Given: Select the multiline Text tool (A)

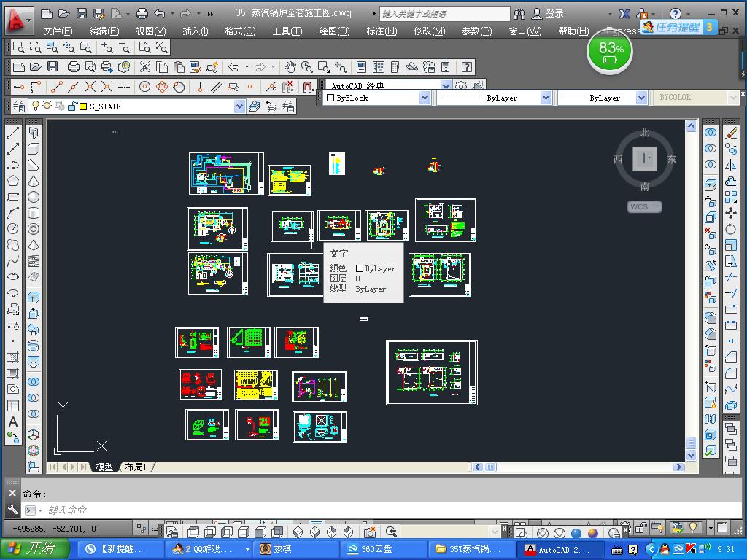Looking at the screenshot, I should (x=13, y=421).
